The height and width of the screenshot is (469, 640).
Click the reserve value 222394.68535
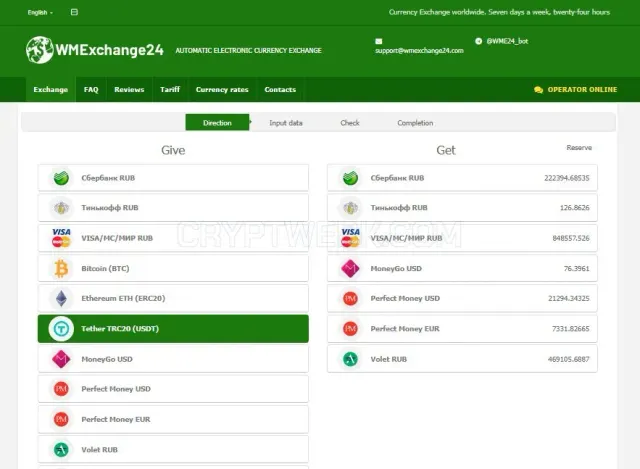coord(567,178)
